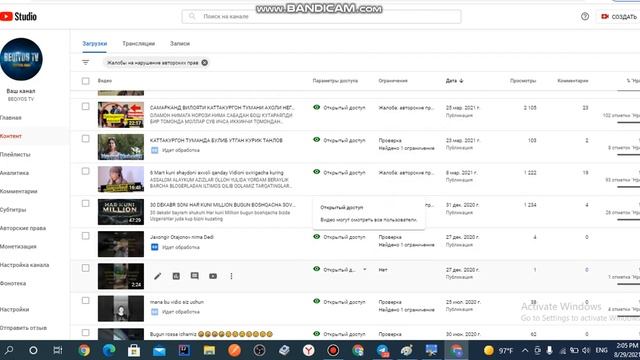Viewport: 640px width, 360px height.
Task: Click Отправить отзыв in sidebar
Action: pos(23,328)
